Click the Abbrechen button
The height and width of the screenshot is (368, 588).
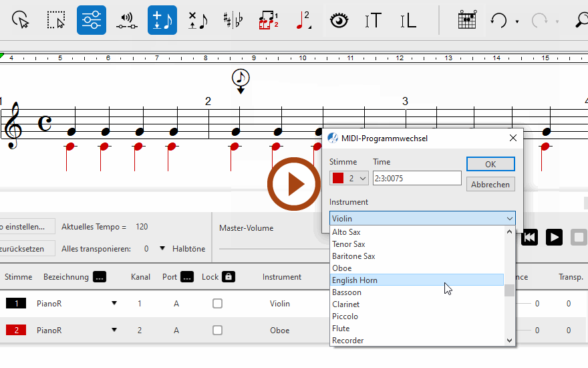[x=490, y=184]
